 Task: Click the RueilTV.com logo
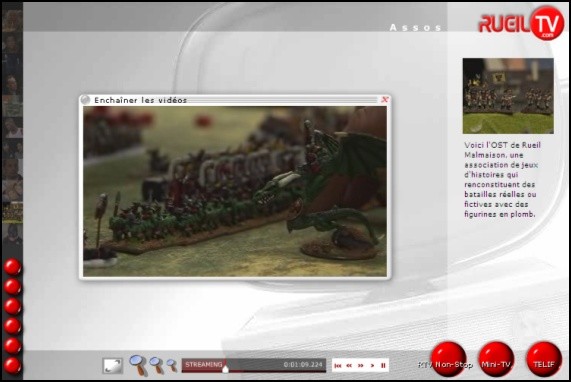(521, 23)
